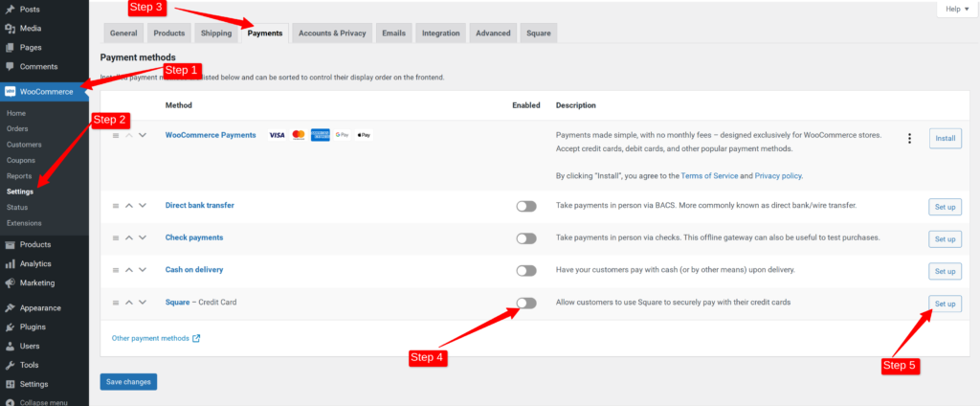980x406 pixels.
Task: Click the Appearance paintbrush icon
Action: pyautogui.click(x=10, y=307)
